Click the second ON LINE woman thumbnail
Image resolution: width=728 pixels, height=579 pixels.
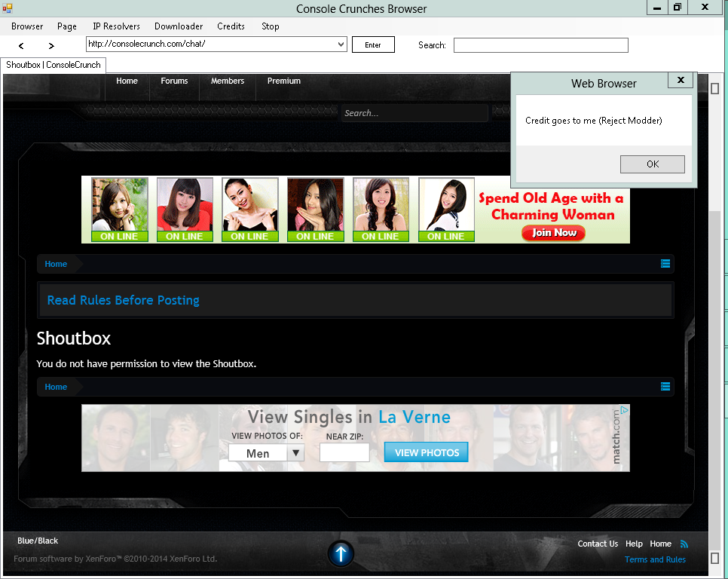click(185, 210)
